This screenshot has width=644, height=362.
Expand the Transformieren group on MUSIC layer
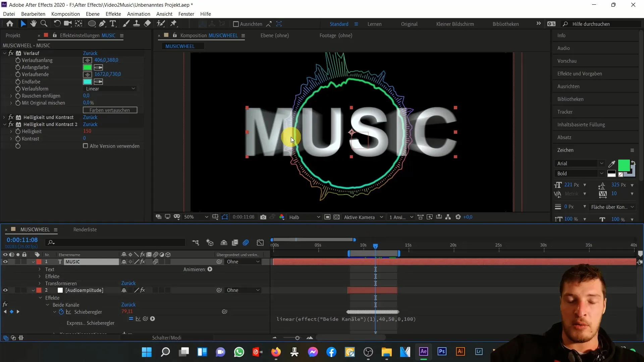[x=39, y=283]
